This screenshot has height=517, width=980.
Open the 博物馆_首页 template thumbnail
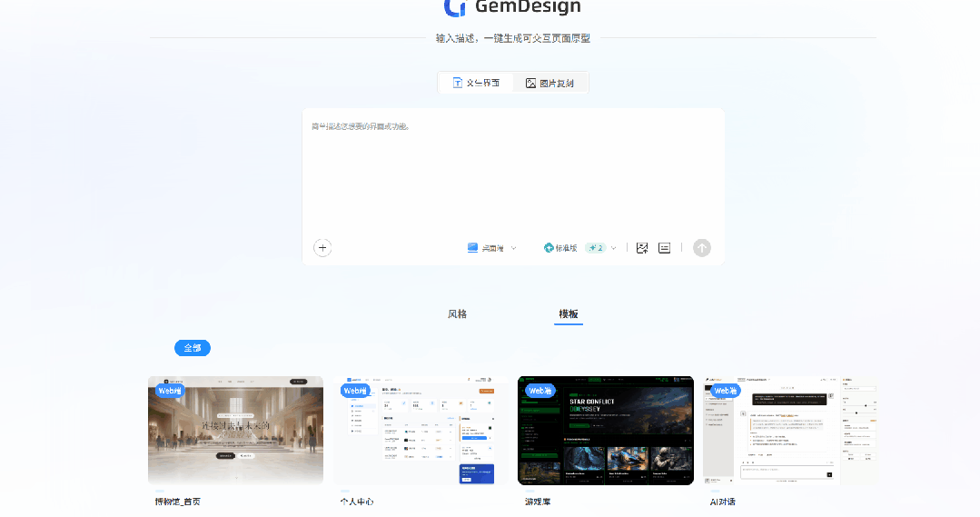coord(235,430)
